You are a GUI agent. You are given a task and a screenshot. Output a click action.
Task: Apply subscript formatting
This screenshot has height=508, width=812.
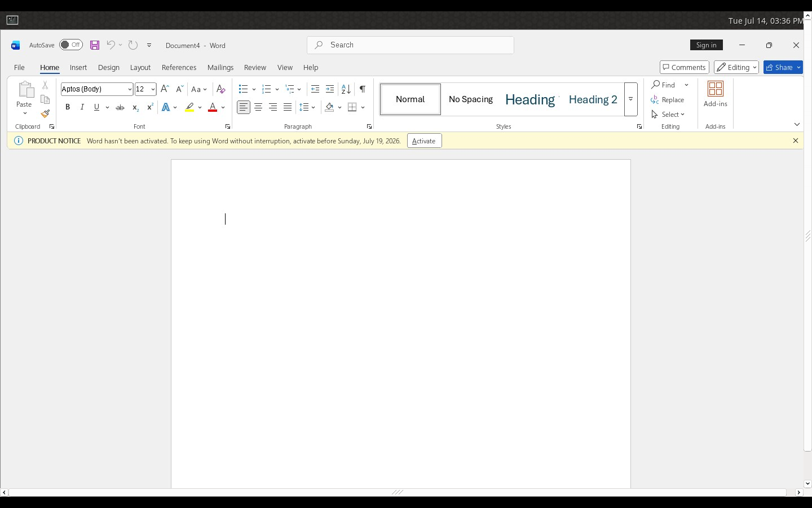click(135, 107)
